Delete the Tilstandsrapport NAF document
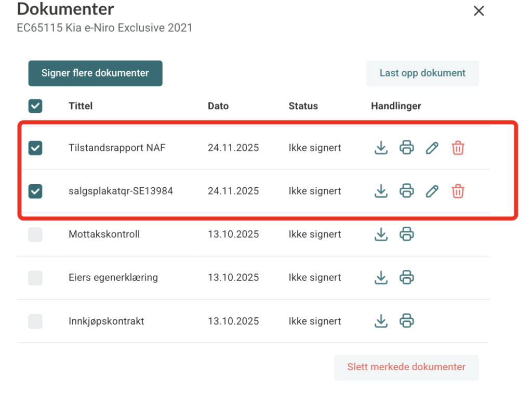This screenshot has width=532, height=414. [458, 148]
